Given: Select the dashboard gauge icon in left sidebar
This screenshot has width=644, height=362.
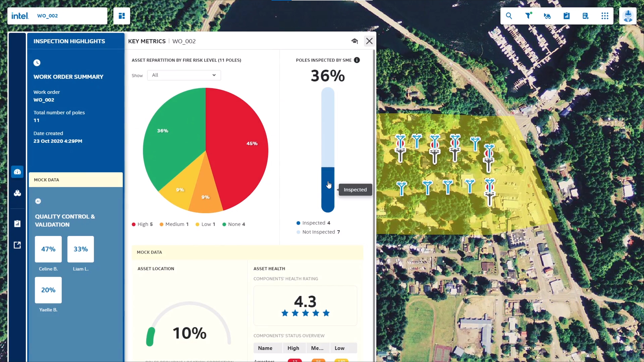Looking at the screenshot, I should (x=17, y=172).
